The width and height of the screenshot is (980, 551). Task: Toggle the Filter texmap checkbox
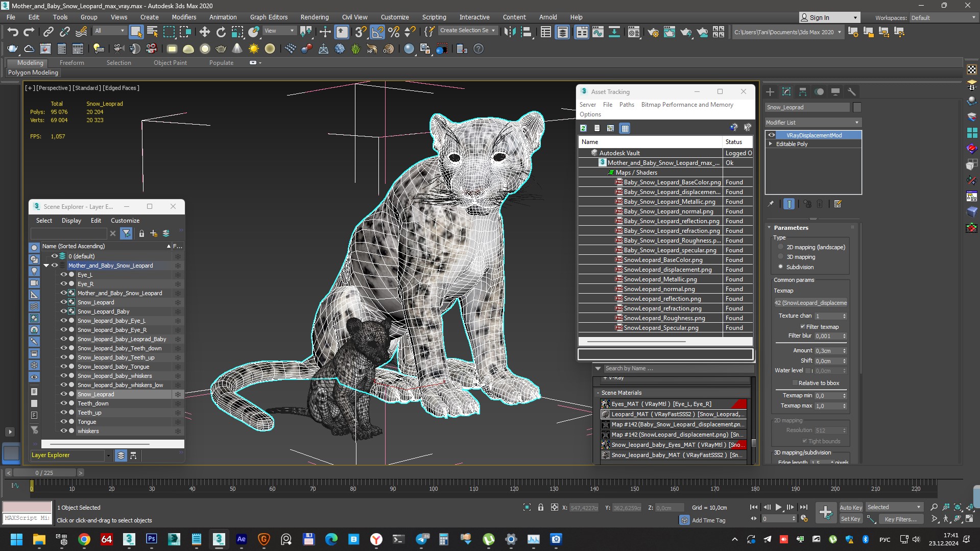[802, 327]
